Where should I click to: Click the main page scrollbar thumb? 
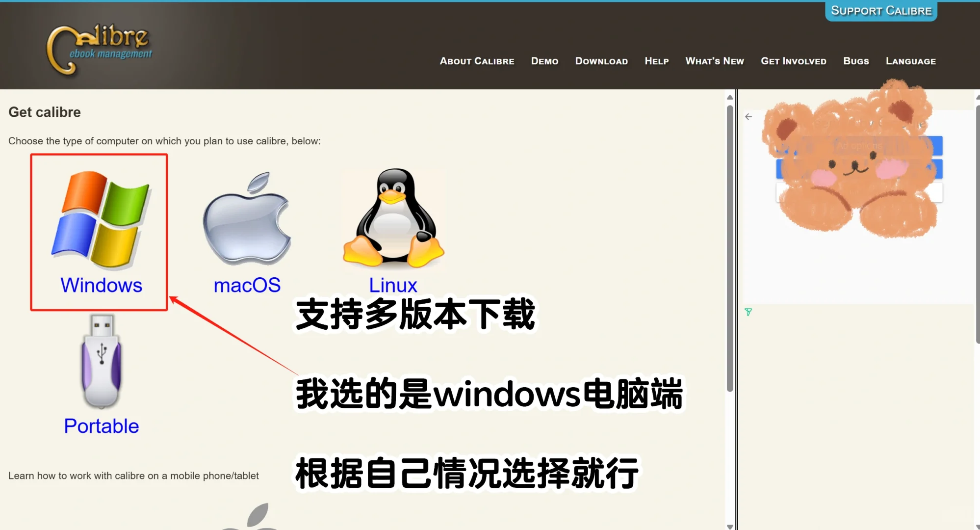tap(730, 248)
